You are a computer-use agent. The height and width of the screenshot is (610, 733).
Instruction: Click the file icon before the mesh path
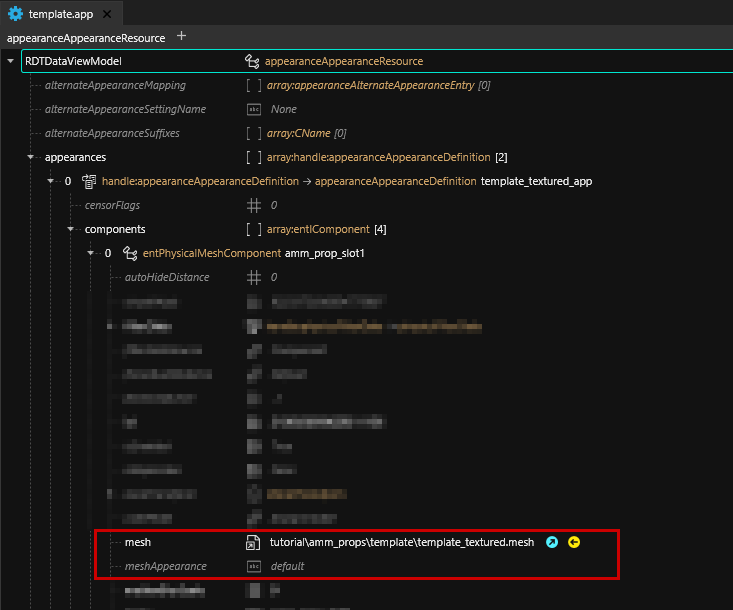(x=254, y=542)
